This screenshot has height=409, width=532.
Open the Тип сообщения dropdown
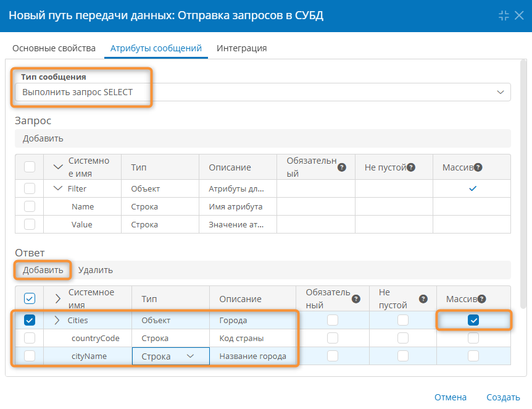tap(263, 92)
